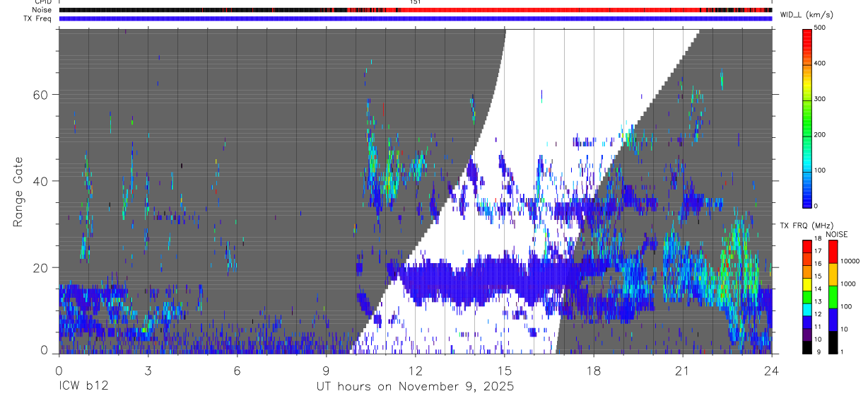This screenshot has width=868, height=401.
Task: Click the 11 MHz label on TX FRQ scale
Action: tap(819, 327)
